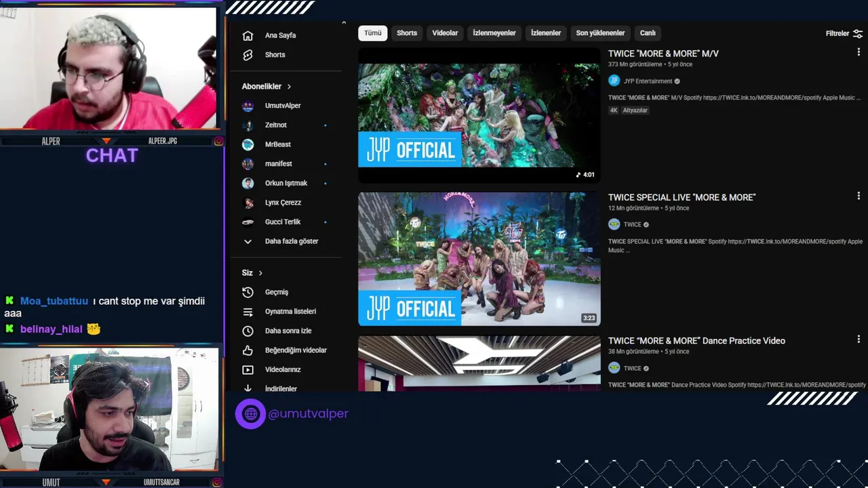
Task: Play the Dance Practice video thumbnail
Action: click(x=479, y=363)
